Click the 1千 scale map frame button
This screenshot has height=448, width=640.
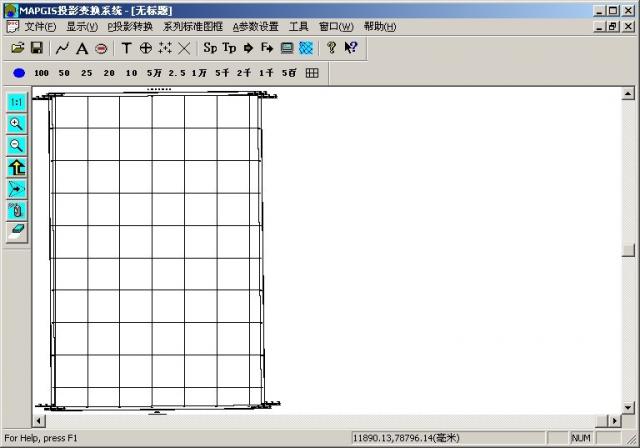click(x=266, y=73)
